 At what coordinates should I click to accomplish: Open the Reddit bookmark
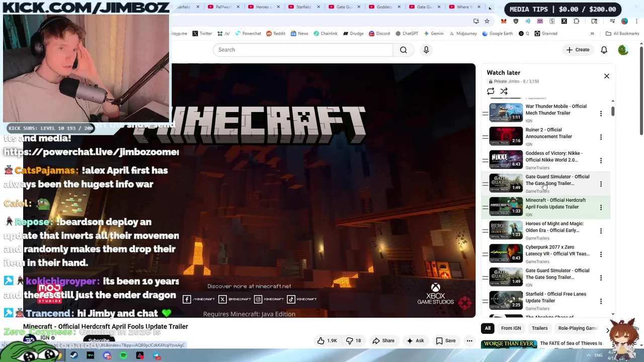[x=276, y=34]
